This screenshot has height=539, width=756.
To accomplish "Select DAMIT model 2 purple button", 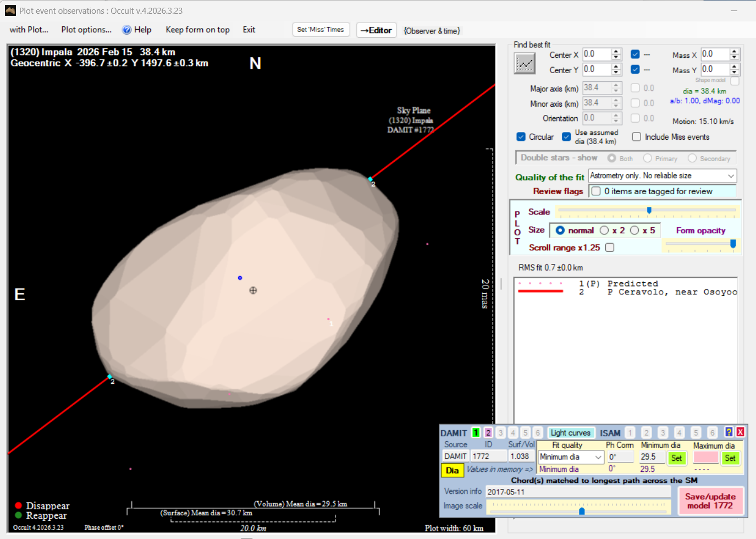I will pos(488,433).
